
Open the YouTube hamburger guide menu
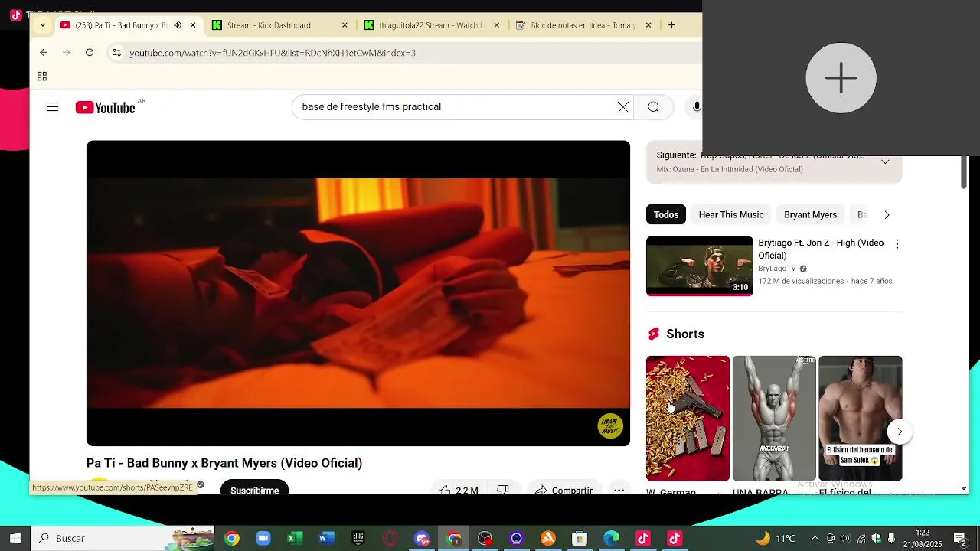pyautogui.click(x=53, y=107)
